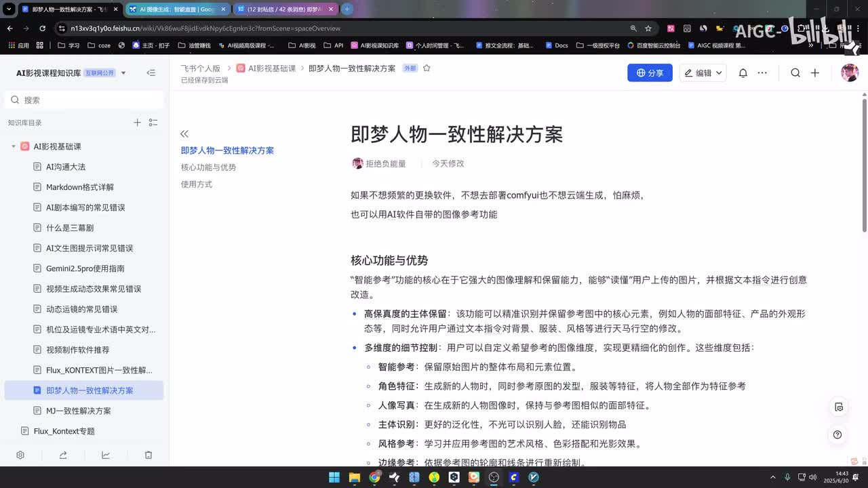Open the browser tab list dropdown
868x488 pixels.
[x=9, y=9]
